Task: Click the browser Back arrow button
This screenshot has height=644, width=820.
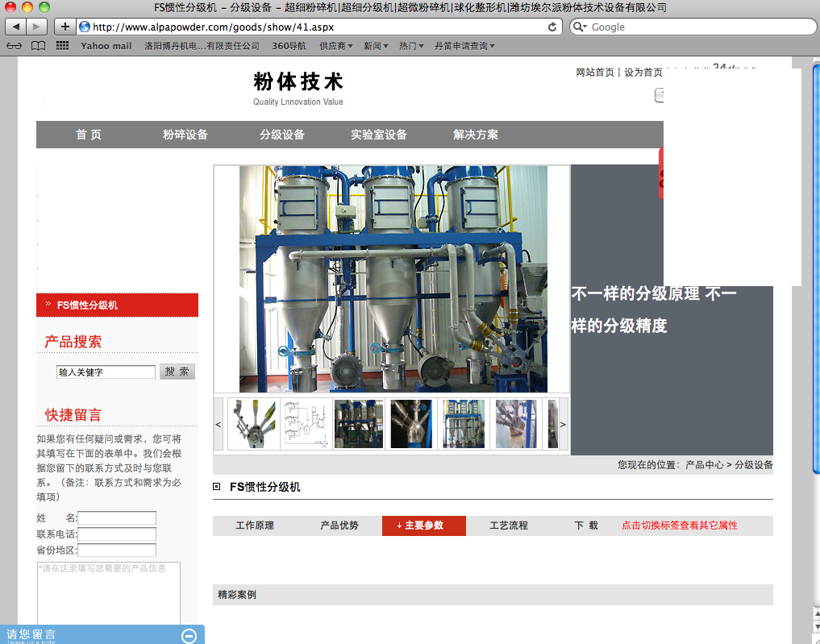Action: (x=16, y=27)
